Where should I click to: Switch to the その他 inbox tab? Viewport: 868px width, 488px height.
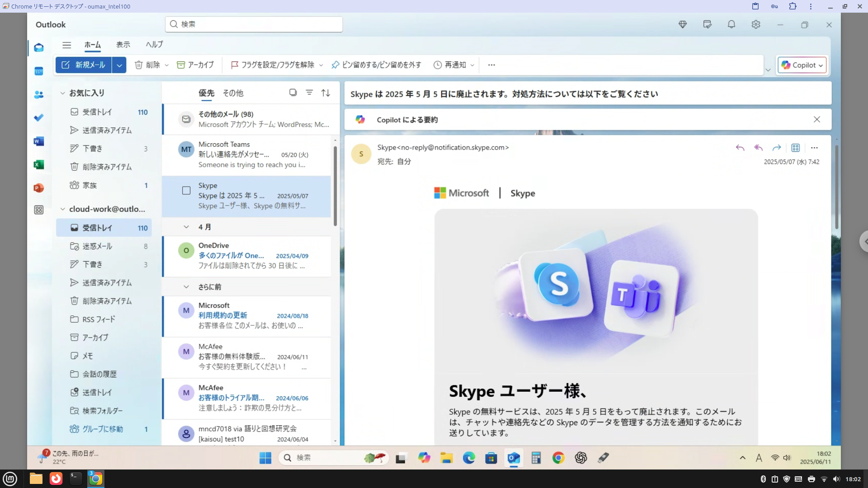point(233,93)
